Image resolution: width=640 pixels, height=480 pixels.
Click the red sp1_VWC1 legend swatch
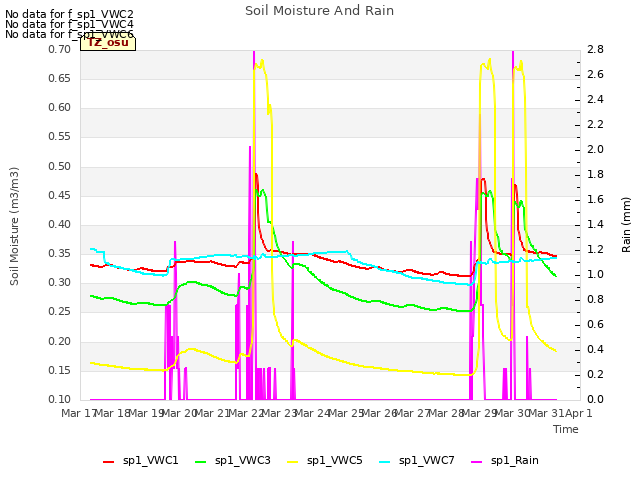(x=109, y=462)
